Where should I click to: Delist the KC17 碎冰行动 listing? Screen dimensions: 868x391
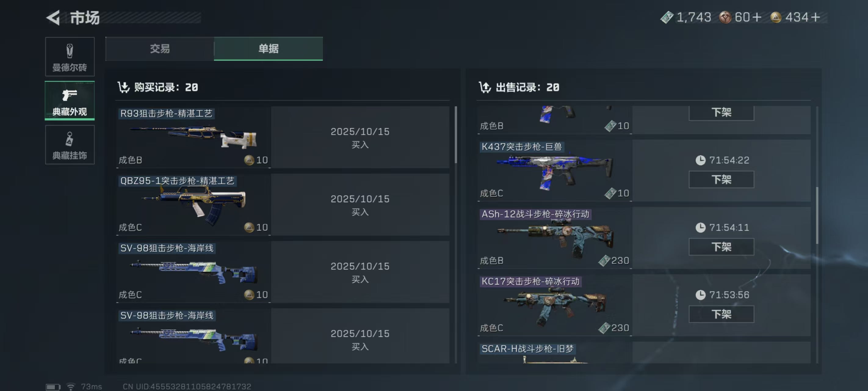click(721, 314)
